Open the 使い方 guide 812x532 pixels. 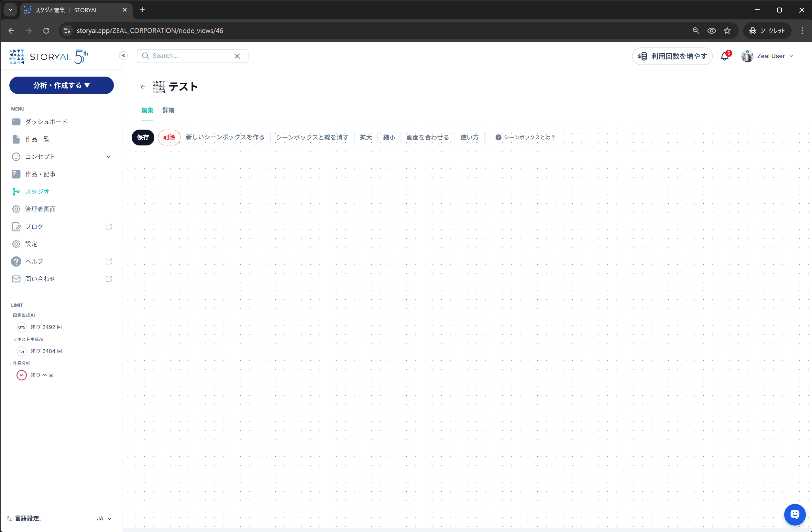(469, 137)
